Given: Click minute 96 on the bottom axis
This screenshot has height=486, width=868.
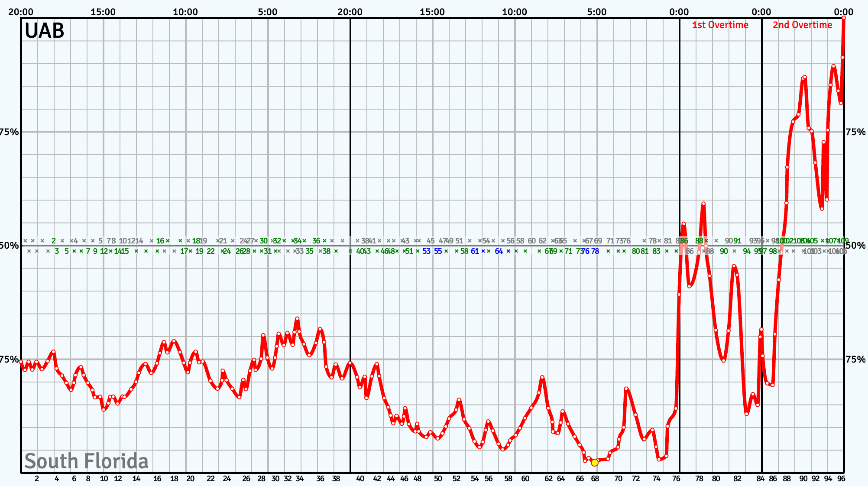Looking at the screenshot, I should (x=841, y=479).
